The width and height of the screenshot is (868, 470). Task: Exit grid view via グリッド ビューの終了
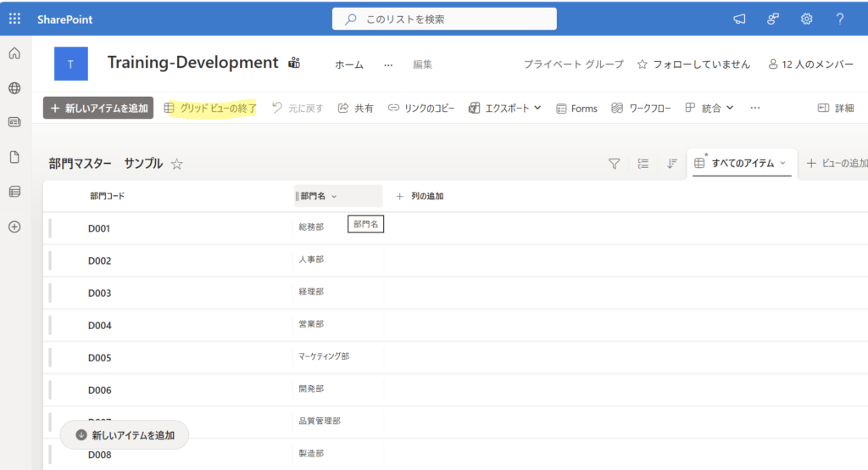210,108
